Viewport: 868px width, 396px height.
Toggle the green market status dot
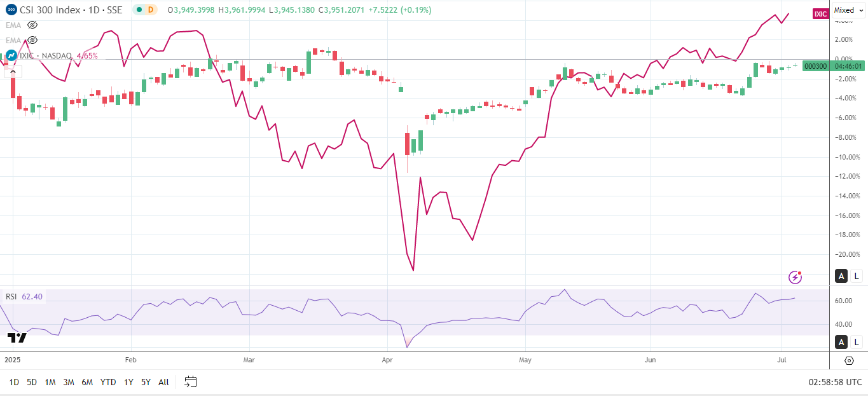pyautogui.click(x=138, y=10)
